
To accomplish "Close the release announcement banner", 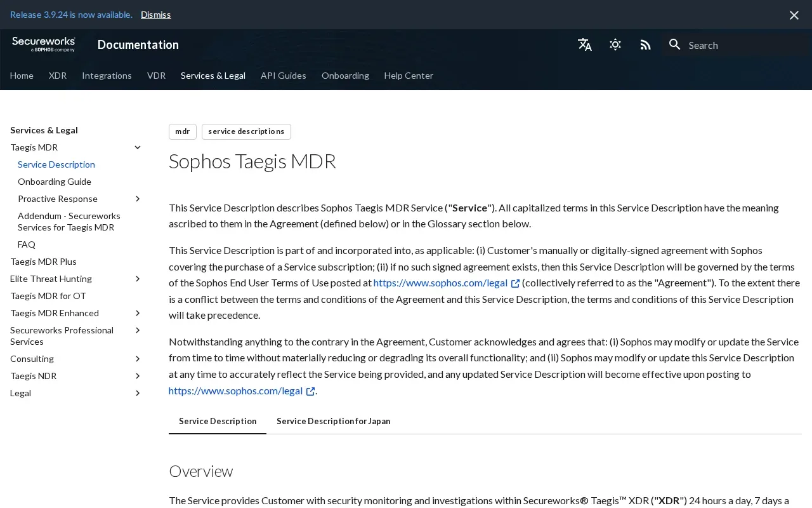I will point(794,15).
